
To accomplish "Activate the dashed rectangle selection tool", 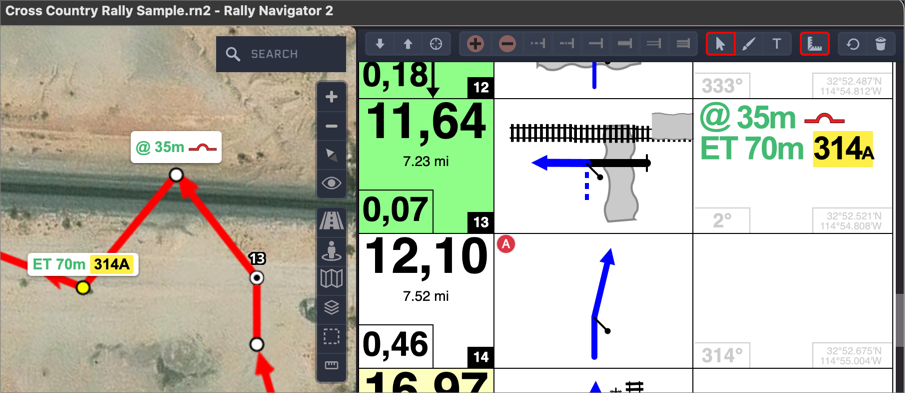I will [x=331, y=336].
